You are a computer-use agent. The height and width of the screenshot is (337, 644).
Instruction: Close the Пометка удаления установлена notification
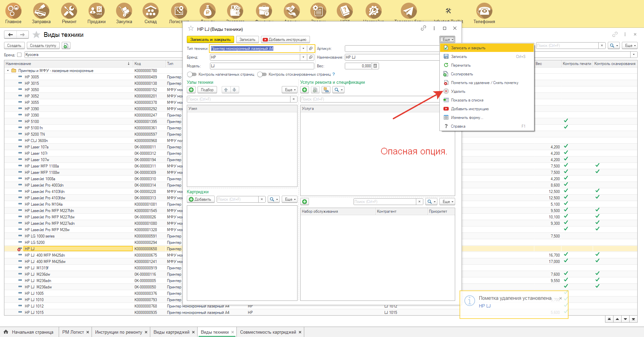[560, 298]
